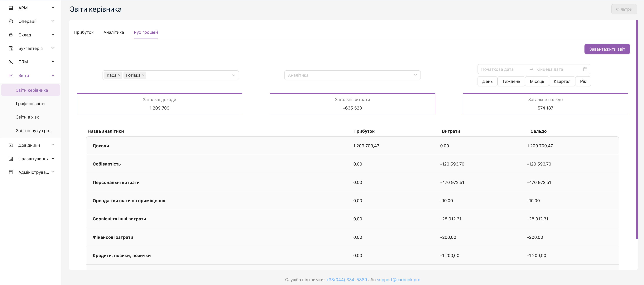Select the Тиждень period button

coord(511,82)
